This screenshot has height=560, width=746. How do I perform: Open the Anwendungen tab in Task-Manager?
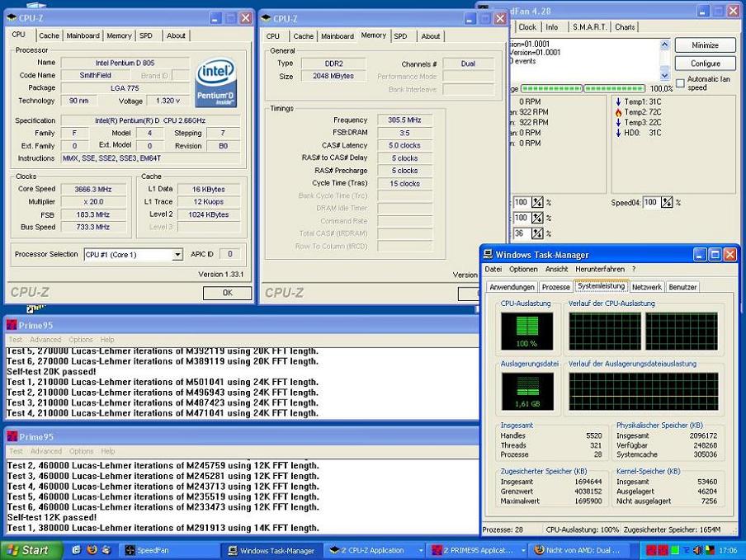click(x=512, y=287)
